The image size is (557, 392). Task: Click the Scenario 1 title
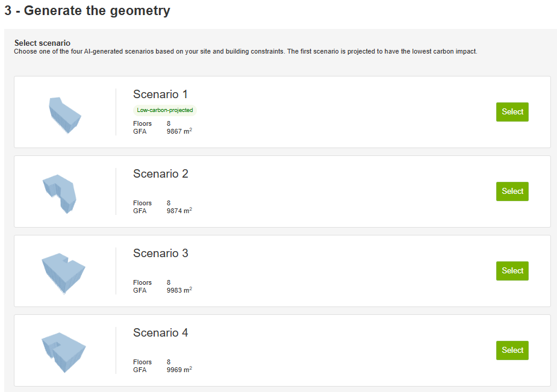click(160, 95)
